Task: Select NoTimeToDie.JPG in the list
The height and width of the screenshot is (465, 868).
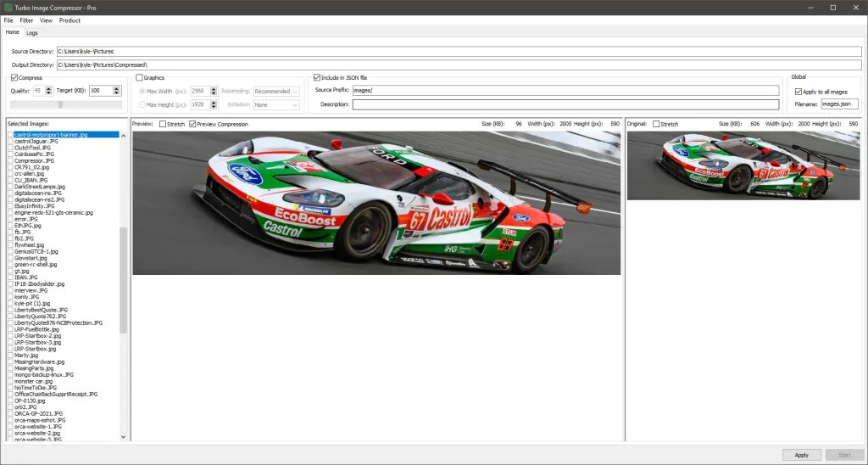Action: [x=36, y=388]
